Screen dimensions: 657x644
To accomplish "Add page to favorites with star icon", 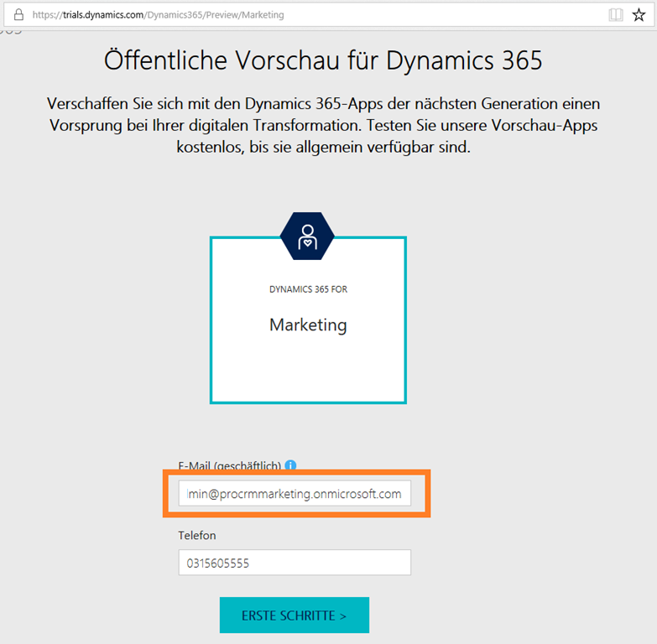I will coord(639,14).
